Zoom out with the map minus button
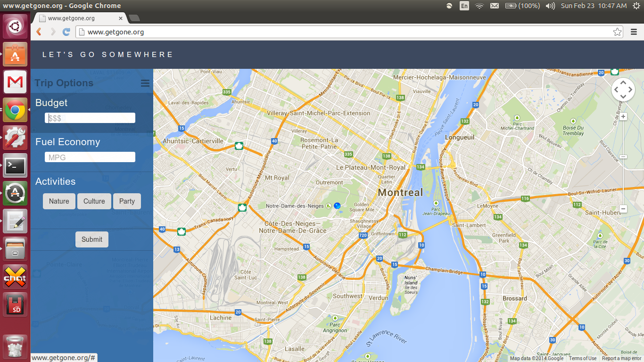Viewport: 644px width, 362px height. [623, 208]
